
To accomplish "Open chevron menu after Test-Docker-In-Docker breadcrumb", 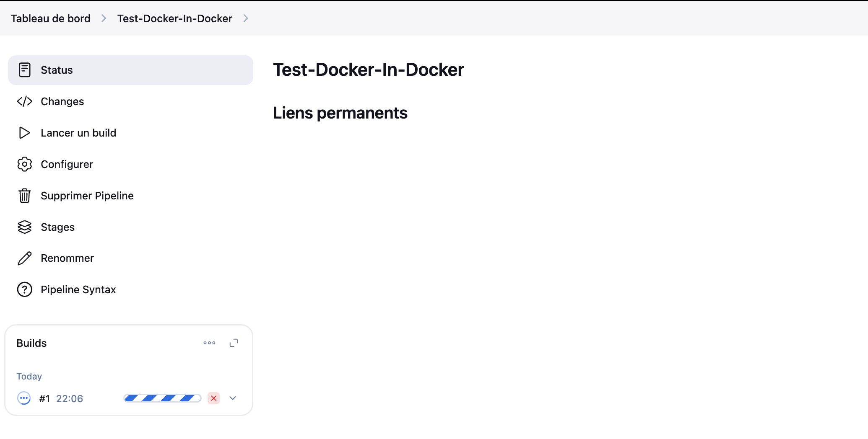I will (246, 18).
